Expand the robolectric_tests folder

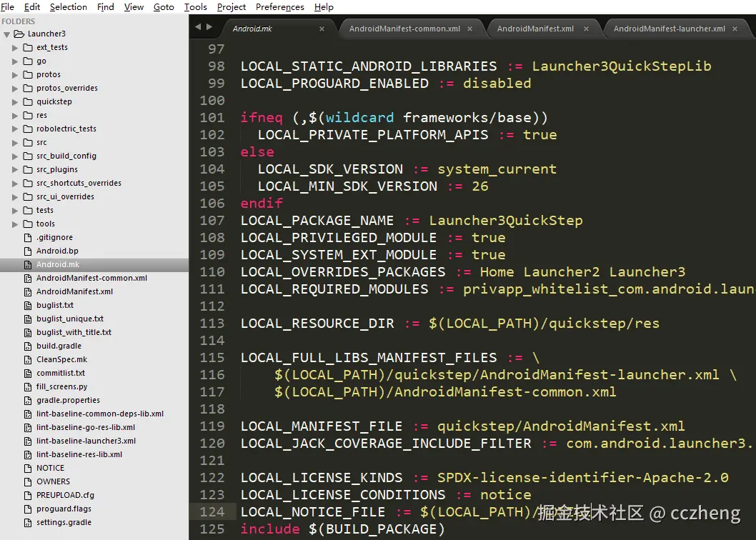click(x=15, y=129)
